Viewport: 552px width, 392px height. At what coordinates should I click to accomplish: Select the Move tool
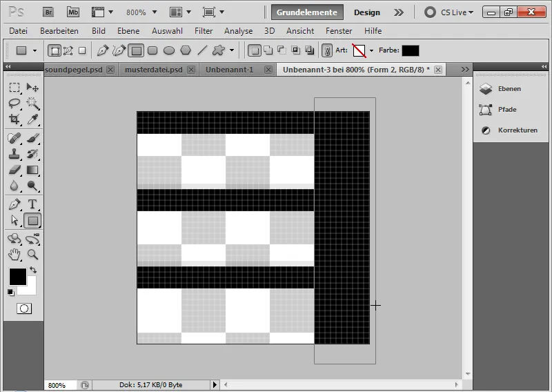click(32, 87)
